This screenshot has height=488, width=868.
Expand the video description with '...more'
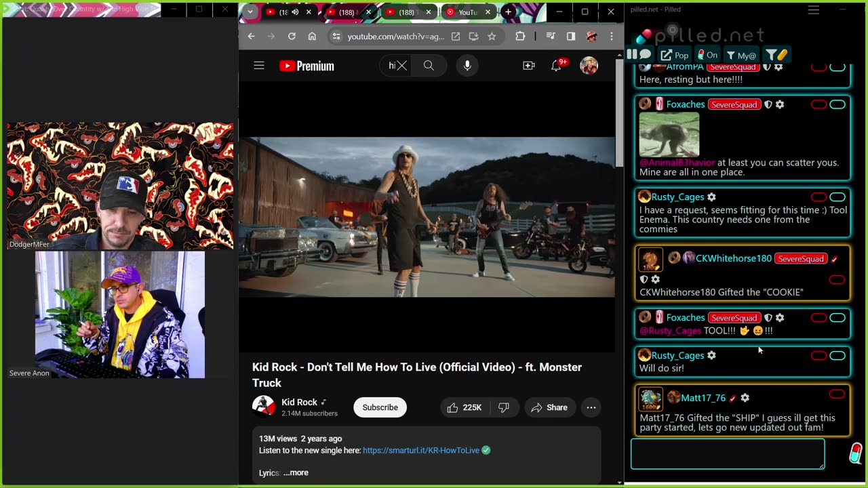tap(296, 472)
